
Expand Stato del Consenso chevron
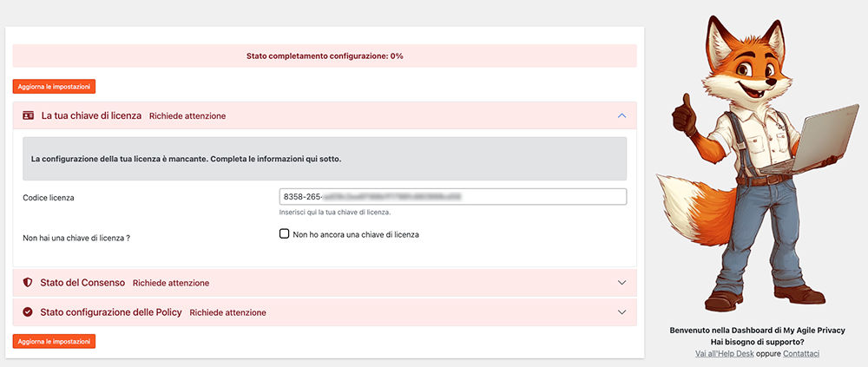[621, 283]
